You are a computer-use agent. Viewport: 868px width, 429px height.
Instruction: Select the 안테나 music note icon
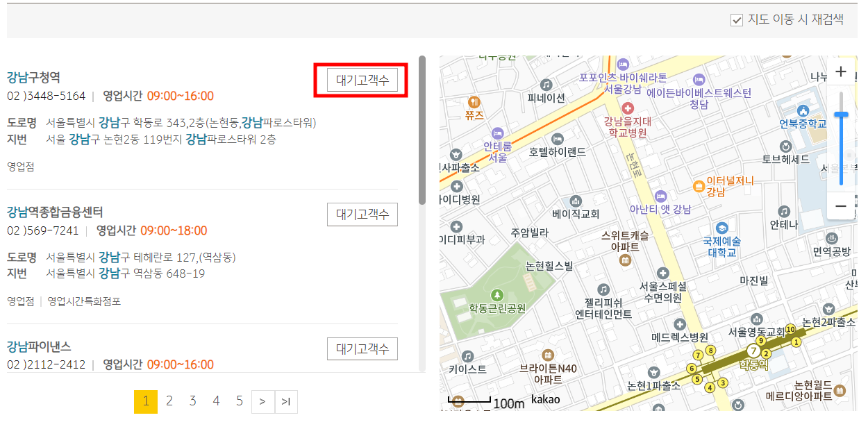point(784,211)
